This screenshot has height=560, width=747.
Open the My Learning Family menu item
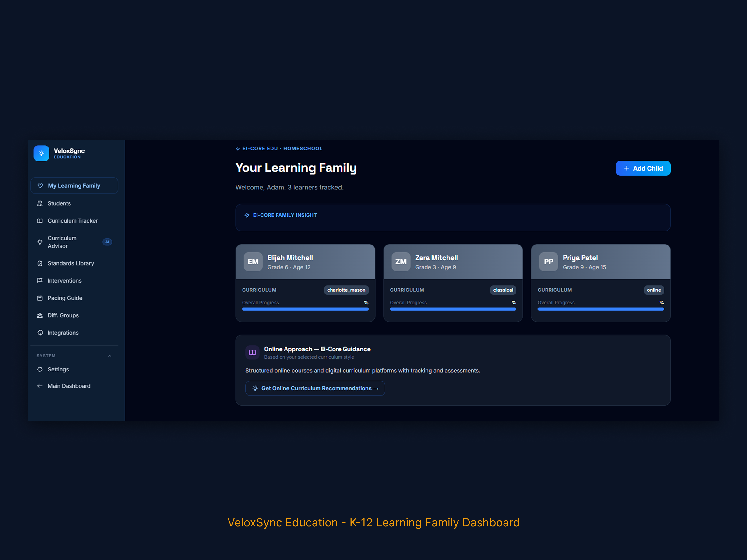[74, 186]
